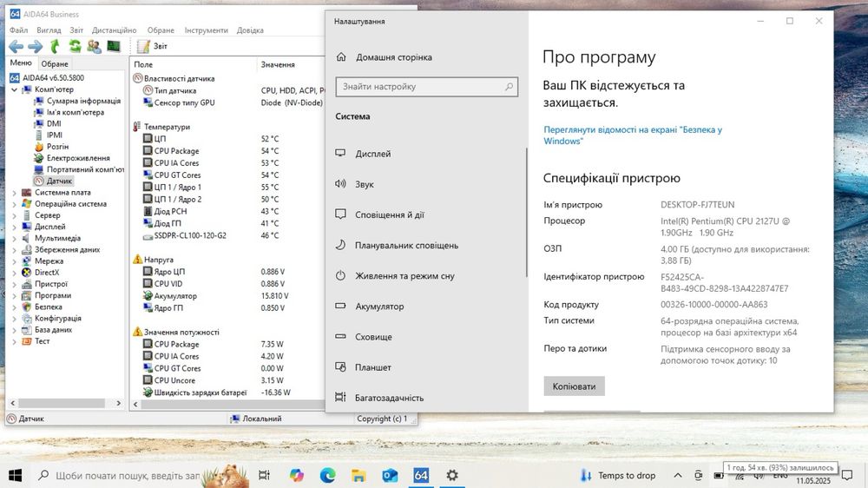Open the Дистанційно menu
Viewport: 868px width, 488px height.
114,30
